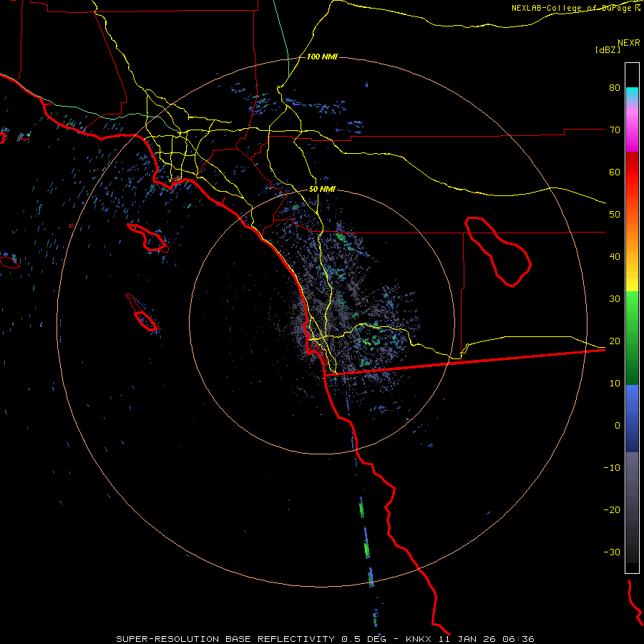This screenshot has height=644, width=644.
Task: Select the 70 value on the dBZ scale
Action: pyautogui.click(x=615, y=130)
